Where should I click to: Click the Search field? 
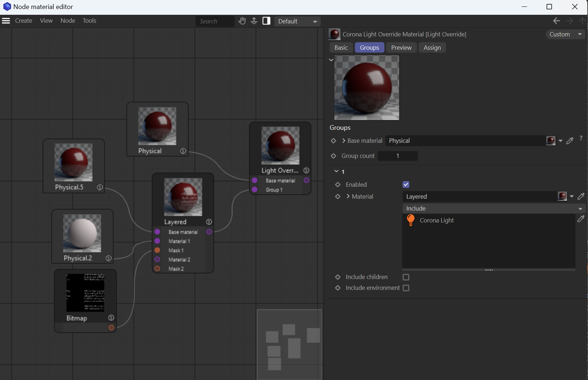tap(215, 21)
